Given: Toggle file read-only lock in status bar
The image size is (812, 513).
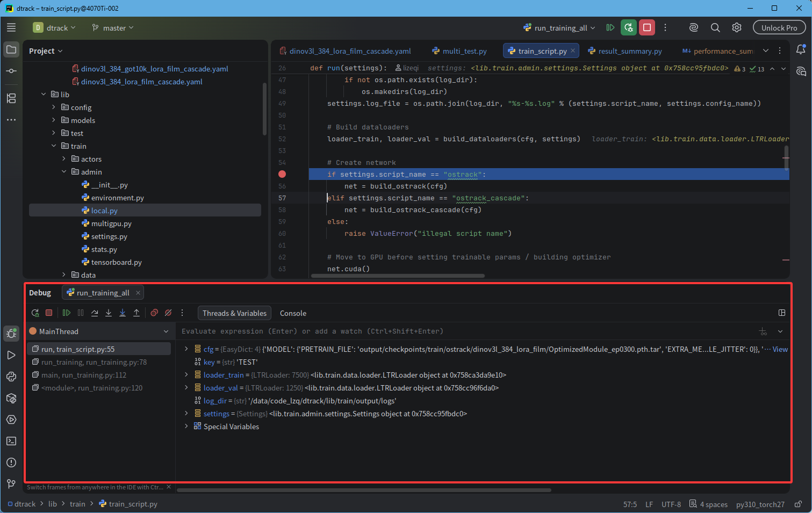Looking at the screenshot, I should click(799, 504).
